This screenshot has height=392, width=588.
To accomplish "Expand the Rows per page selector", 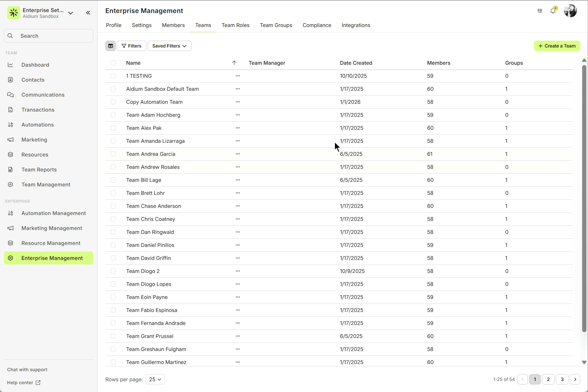I will (x=155, y=379).
